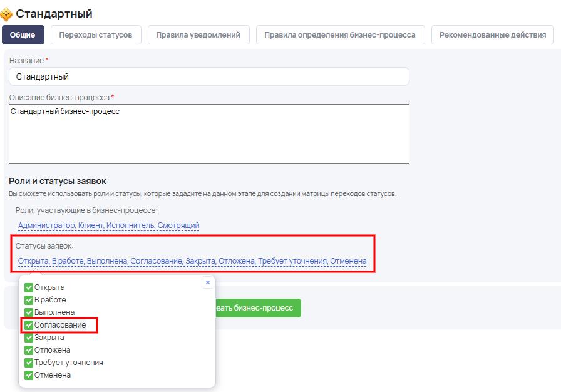Open Правила определения бизнес-процесса tab
This screenshot has height=392, width=561.
click(340, 35)
